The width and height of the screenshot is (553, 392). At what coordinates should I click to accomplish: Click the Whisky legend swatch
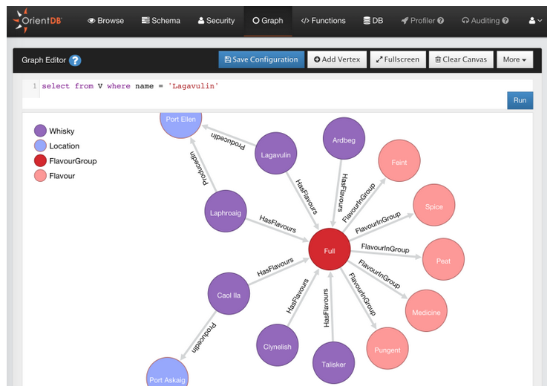pos(40,131)
